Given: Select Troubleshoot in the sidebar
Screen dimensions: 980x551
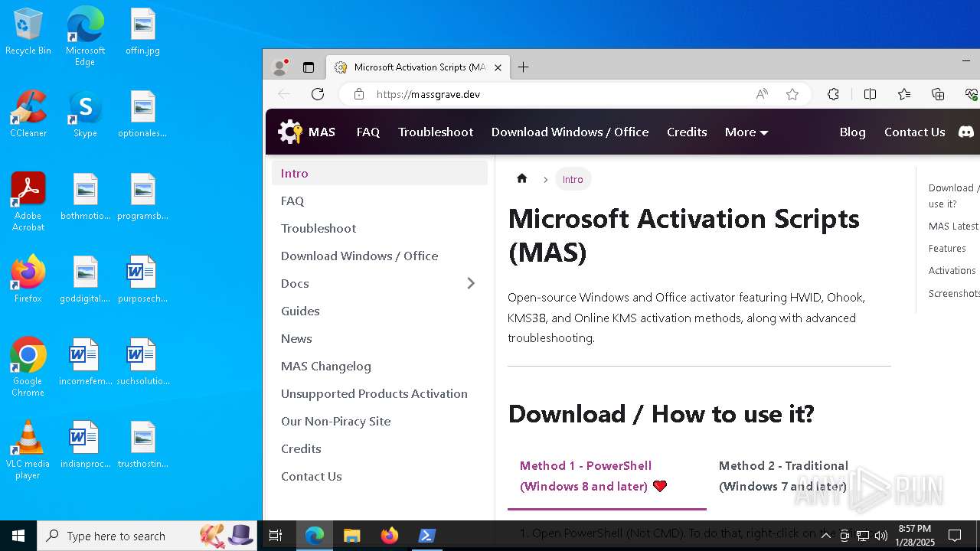Looking at the screenshot, I should 380,228.
